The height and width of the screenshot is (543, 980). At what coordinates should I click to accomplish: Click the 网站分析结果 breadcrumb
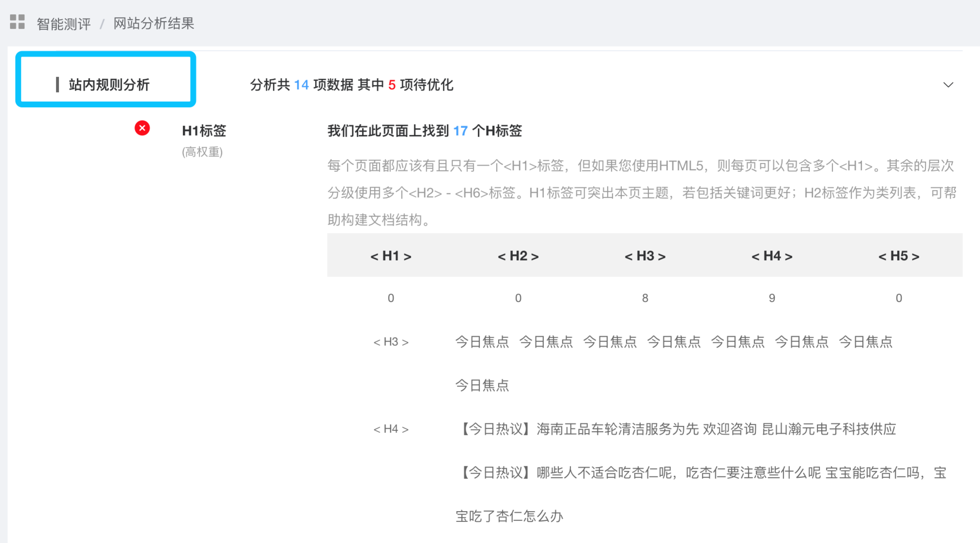click(x=154, y=23)
